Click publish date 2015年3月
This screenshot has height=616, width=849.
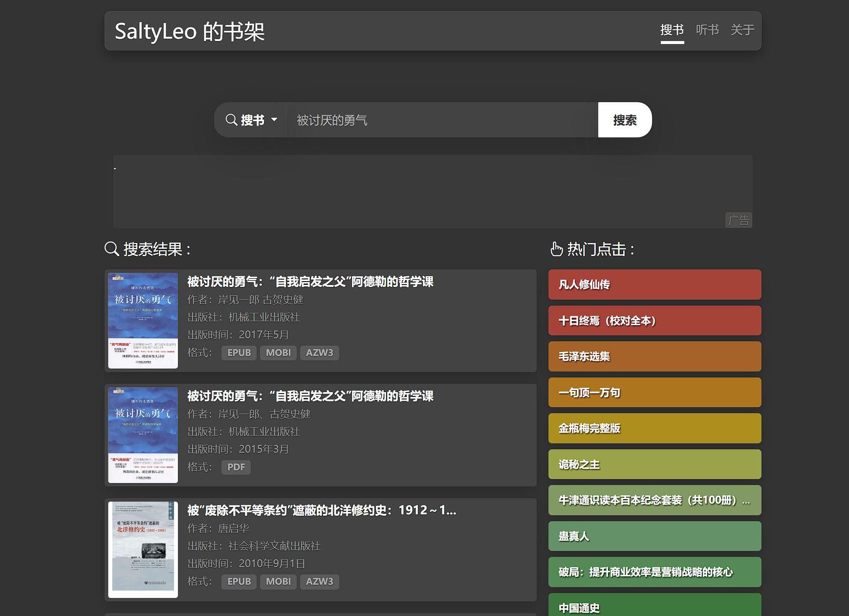(x=264, y=449)
